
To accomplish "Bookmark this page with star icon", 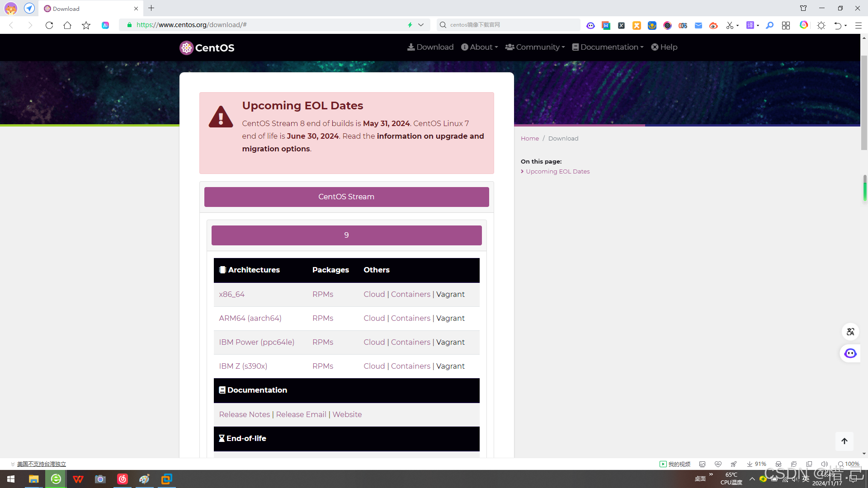I will pos(86,25).
